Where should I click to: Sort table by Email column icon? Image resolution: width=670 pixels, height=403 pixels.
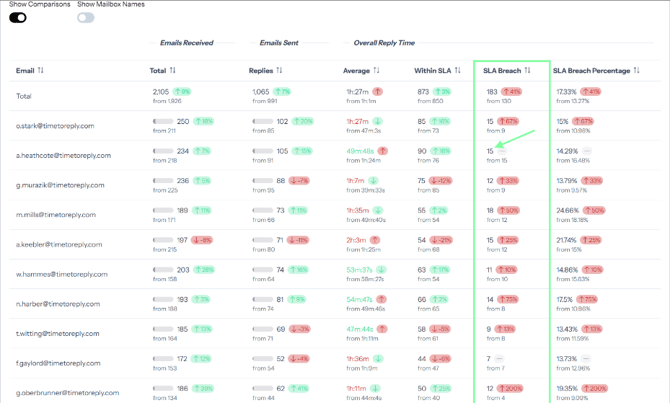[x=41, y=71]
